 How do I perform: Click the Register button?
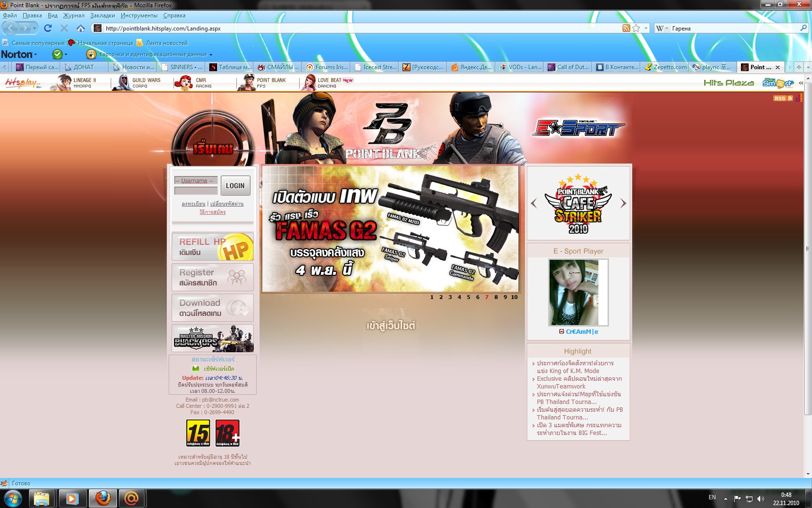[213, 277]
